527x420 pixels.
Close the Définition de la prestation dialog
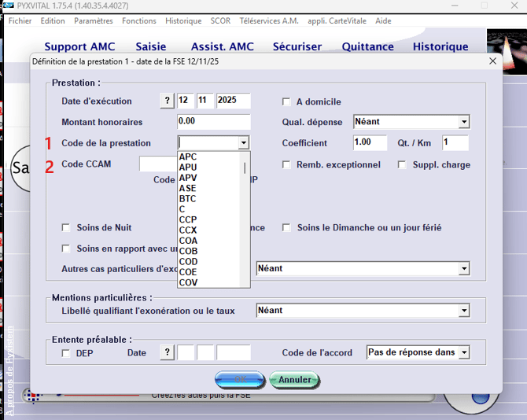click(x=492, y=61)
